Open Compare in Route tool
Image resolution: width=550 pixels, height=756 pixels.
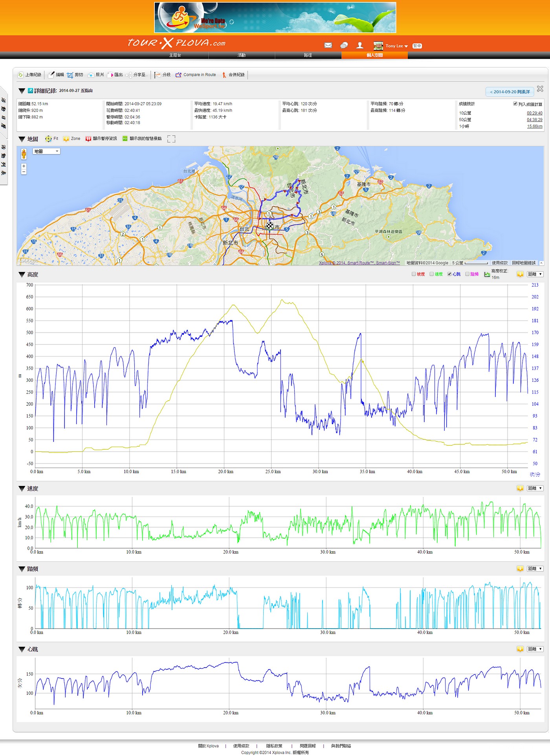(x=196, y=75)
